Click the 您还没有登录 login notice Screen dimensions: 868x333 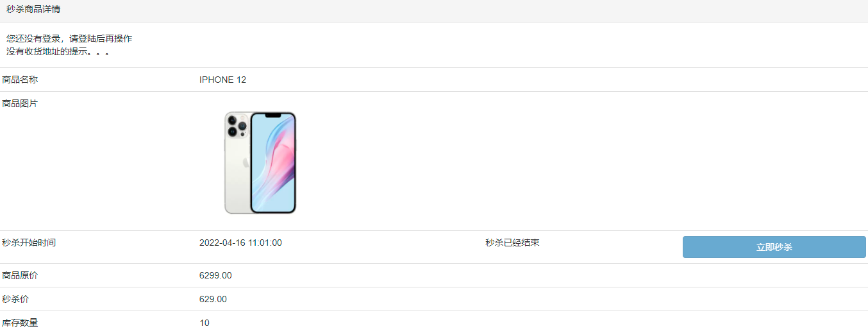[69, 38]
